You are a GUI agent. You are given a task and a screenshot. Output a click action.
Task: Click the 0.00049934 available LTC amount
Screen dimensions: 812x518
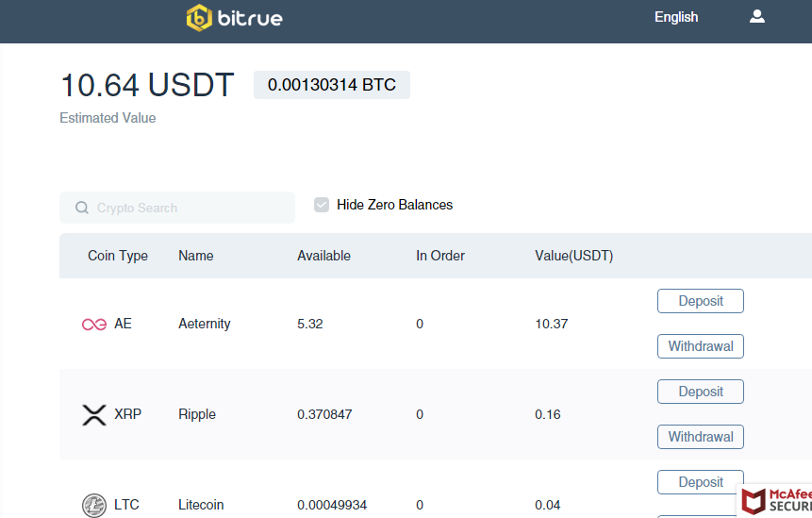[x=332, y=505]
